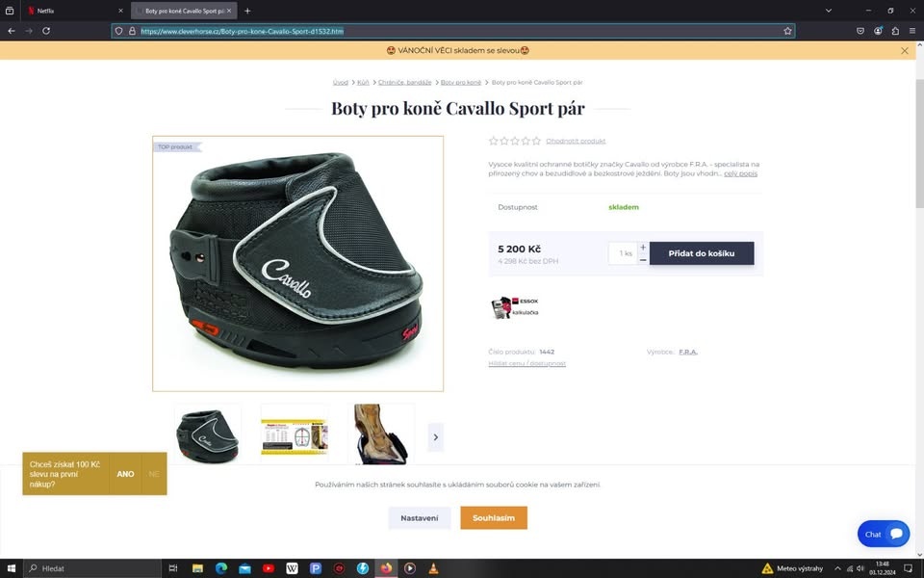Open the Wikipedia taskbar icon
This screenshot has width=924, height=578.
pos(292,568)
